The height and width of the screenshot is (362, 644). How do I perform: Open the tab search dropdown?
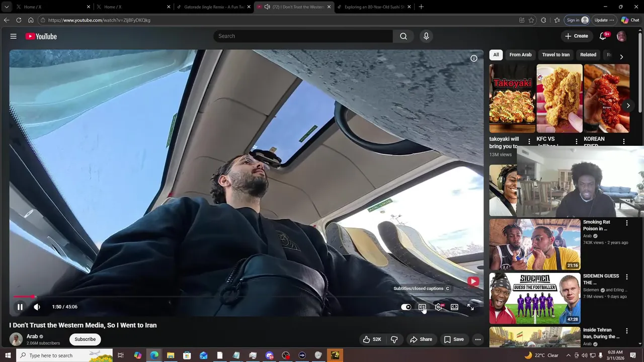7,7
